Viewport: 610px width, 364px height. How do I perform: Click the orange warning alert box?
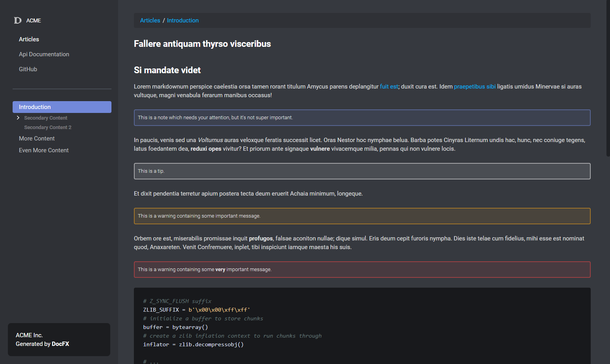(362, 216)
